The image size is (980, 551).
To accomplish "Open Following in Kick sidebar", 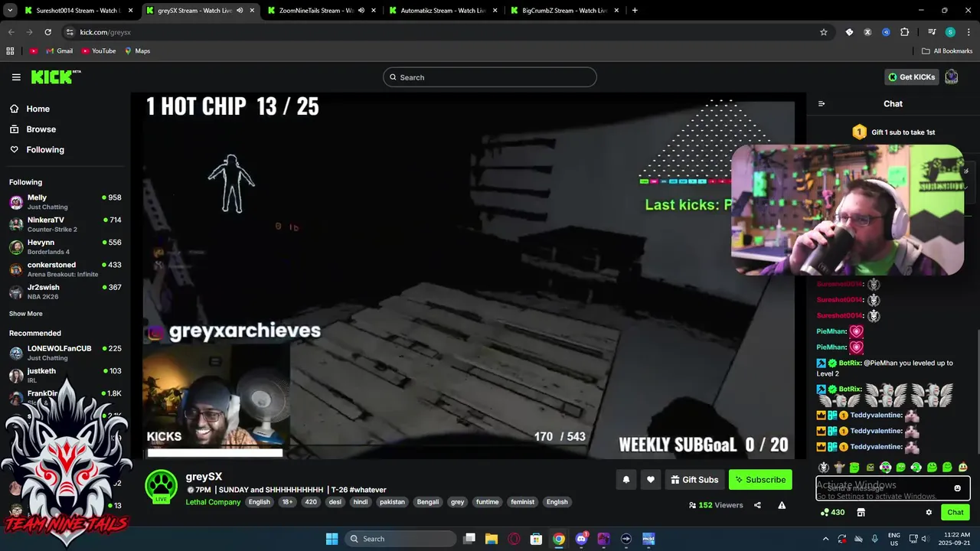I will [x=45, y=150].
